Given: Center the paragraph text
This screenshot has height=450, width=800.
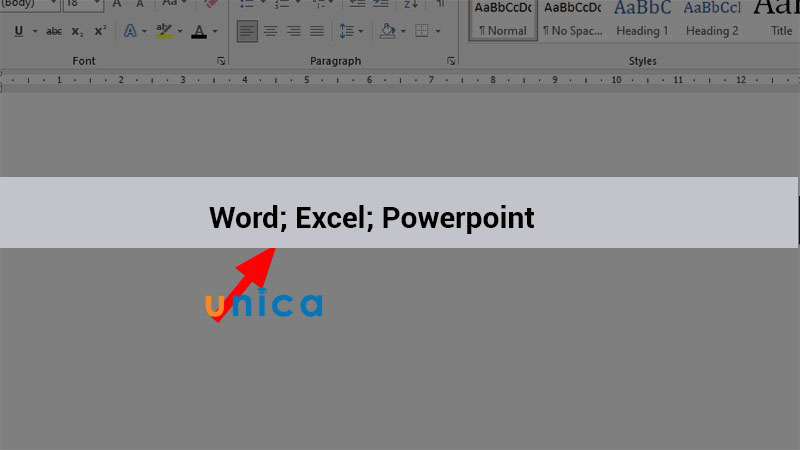Looking at the screenshot, I should click(270, 31).
